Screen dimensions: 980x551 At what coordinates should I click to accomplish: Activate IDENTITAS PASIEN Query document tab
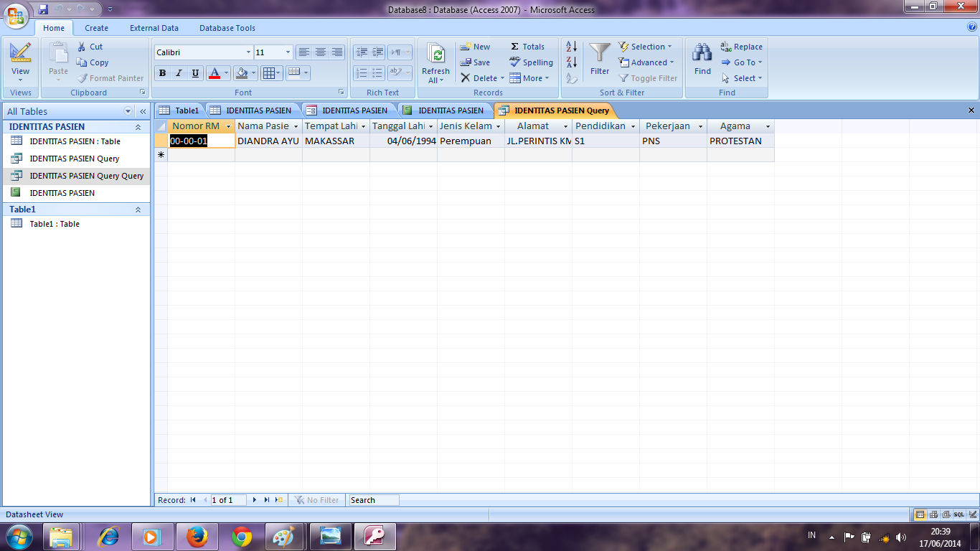(554, 110)
